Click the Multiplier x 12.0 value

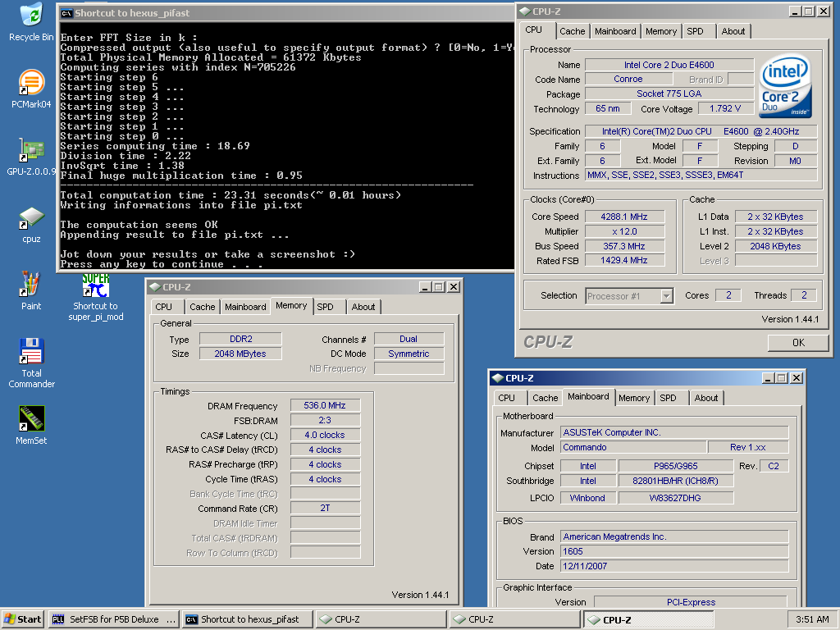(624, 231)
